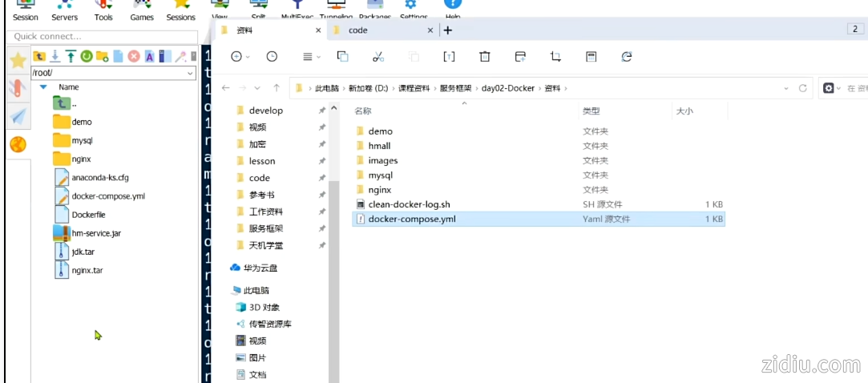Viewport: 868px width, 383px height.
Task: Open the Sessions menu
Action: [180, 11]
